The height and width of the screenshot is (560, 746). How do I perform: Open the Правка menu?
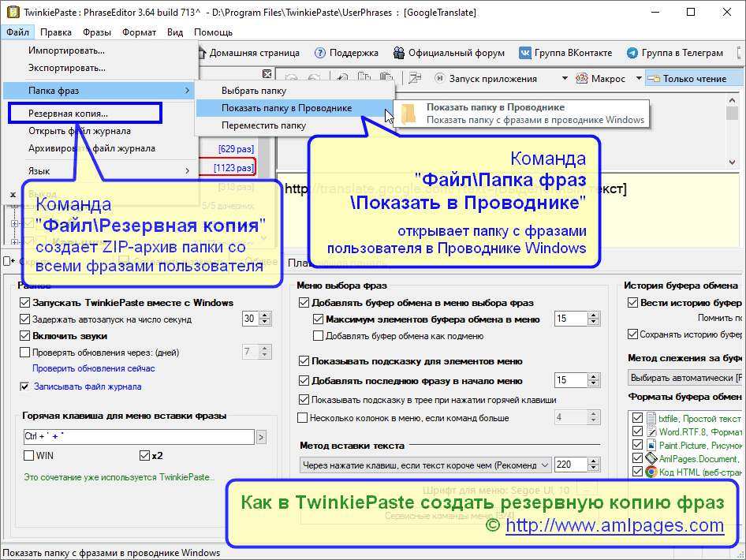[56, 32]
